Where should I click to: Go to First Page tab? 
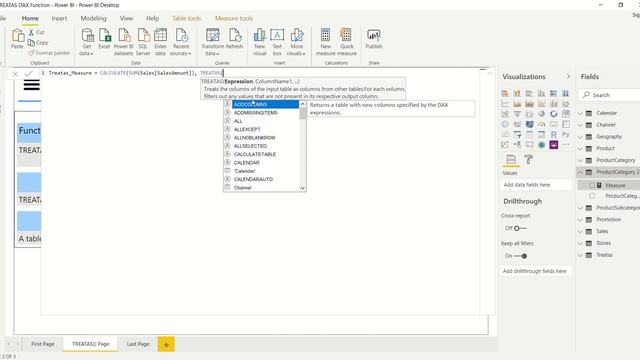[x=42, y=344]
